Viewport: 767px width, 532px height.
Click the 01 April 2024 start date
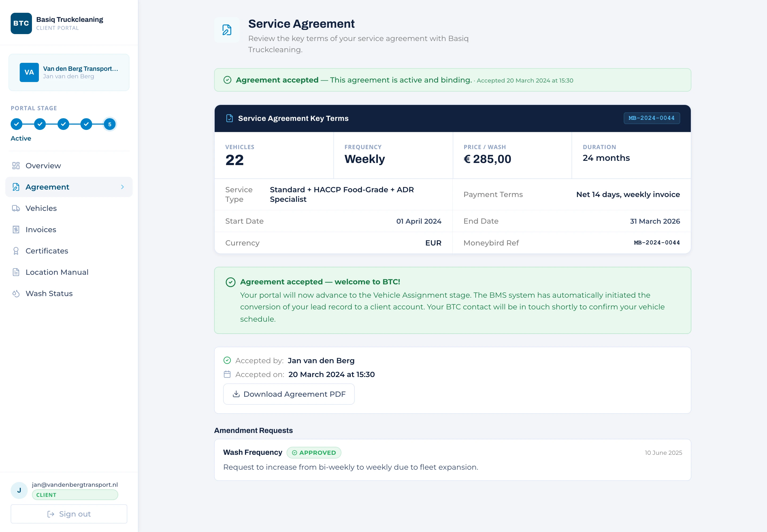tap(419, 221)
